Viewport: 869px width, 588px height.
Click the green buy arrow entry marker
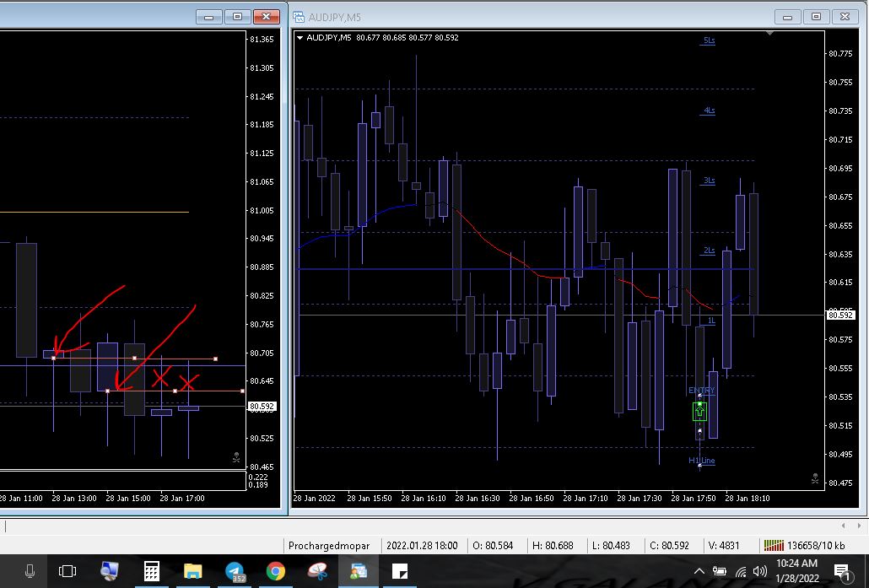pos(699,412)
